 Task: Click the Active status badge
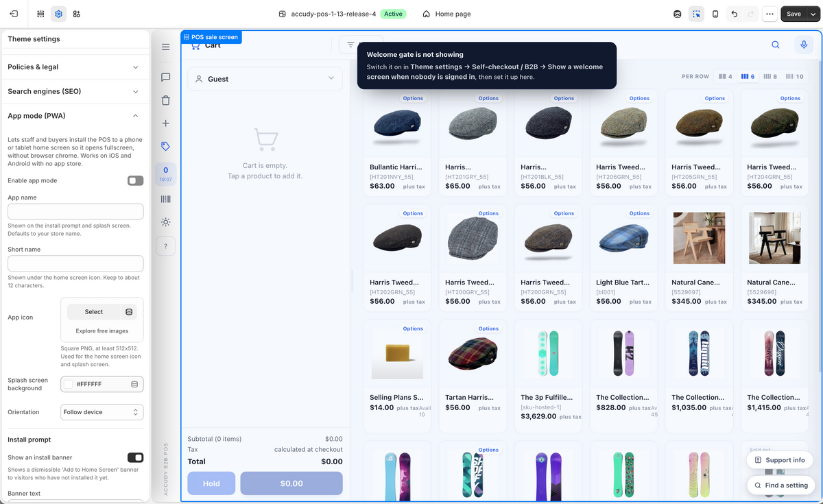(393, 14)
